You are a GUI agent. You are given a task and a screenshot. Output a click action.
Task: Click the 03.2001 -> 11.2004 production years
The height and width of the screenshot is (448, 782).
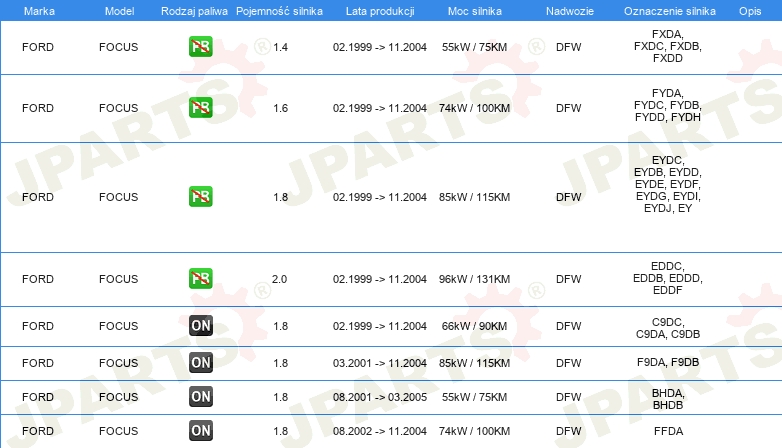coord(380,363)
